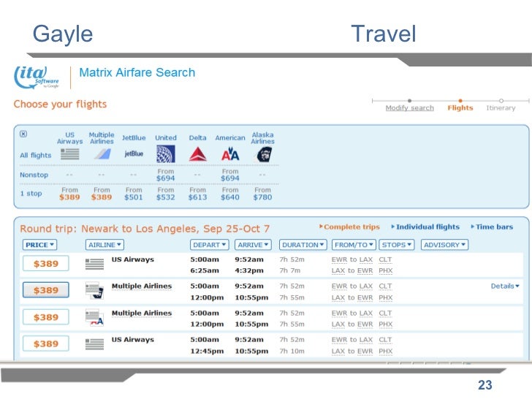532x399 pixels.
Task: Click Multiple Airlines name in Details row
Action: pyautogui.click(x=142, y=286)
